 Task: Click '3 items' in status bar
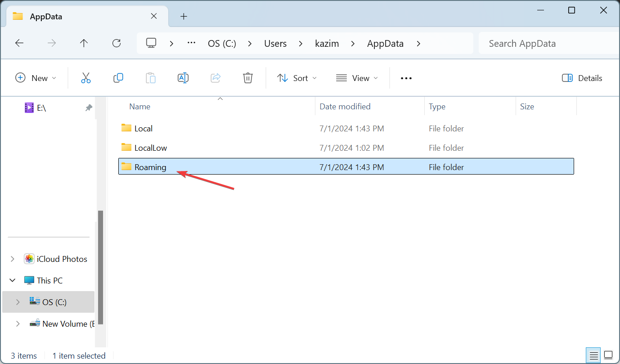click(24, 355)
